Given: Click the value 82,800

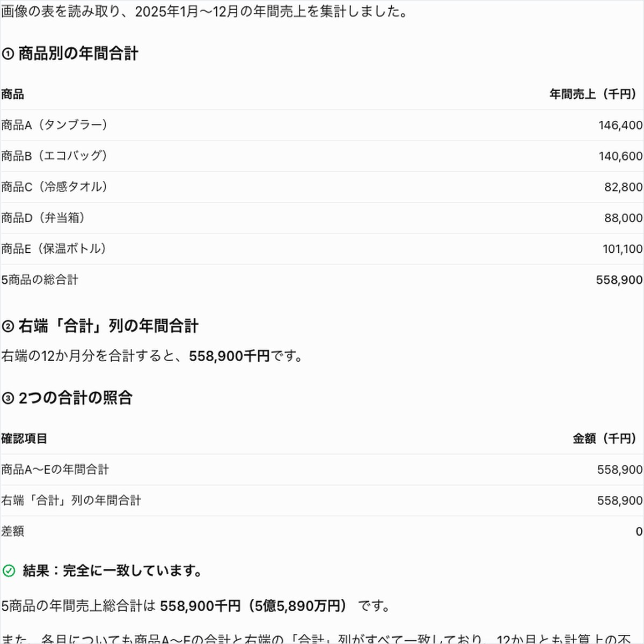Looking at the screenshot, I should click(x=623, y=187).
